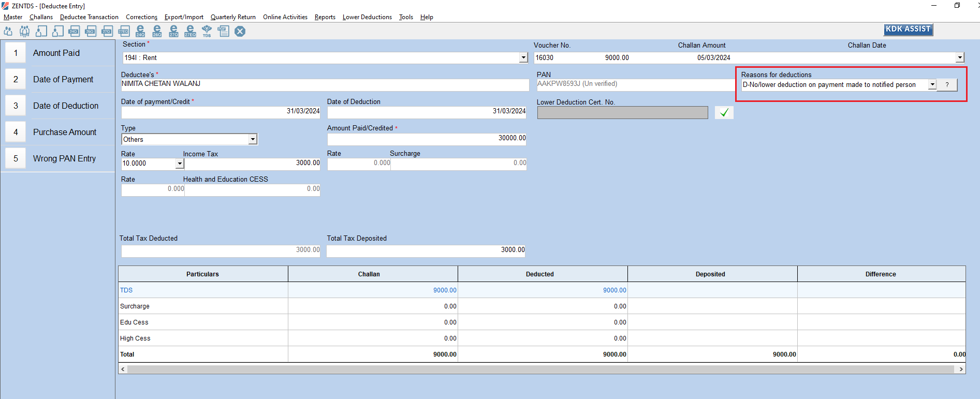The height and width of the screenshot is (399, 980).
Task: Open the Deductee Transaction menu
Action: 89,17
